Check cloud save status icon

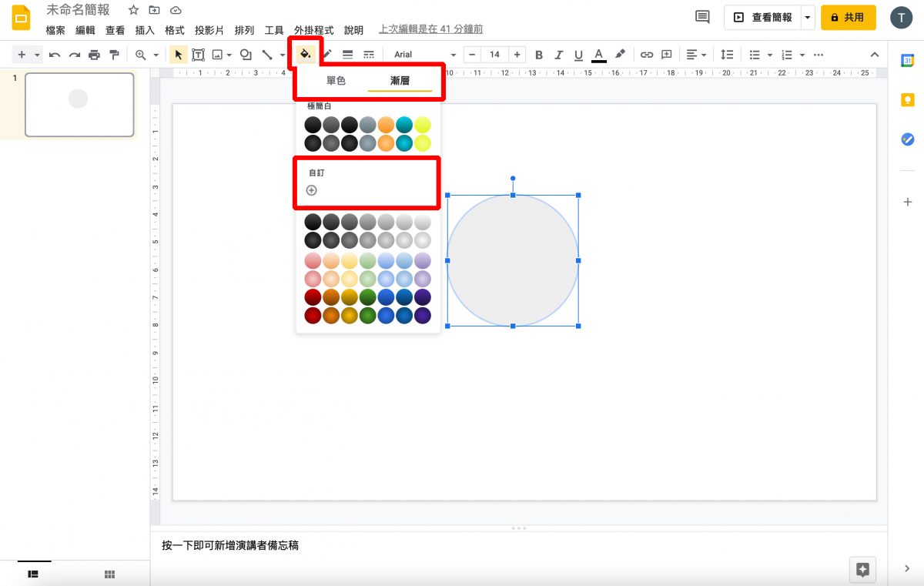click(x=176, y=10)
